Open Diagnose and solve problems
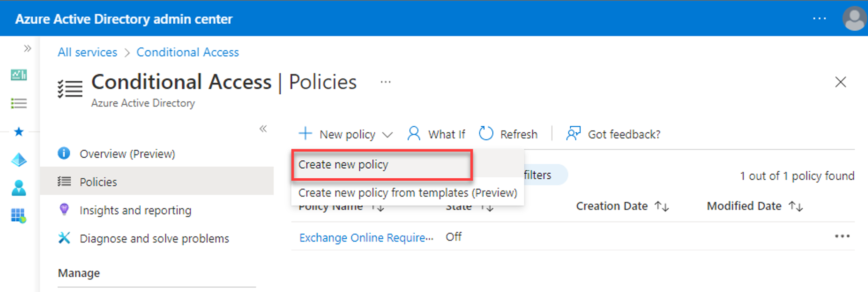The image size is (868, 292). click(x=157, y=238)
